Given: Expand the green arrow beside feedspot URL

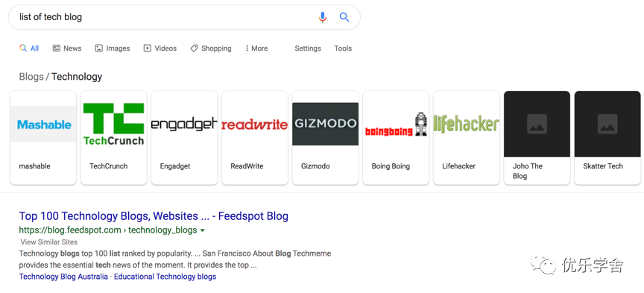Looking at the screenshot, I should coord(203,230).
